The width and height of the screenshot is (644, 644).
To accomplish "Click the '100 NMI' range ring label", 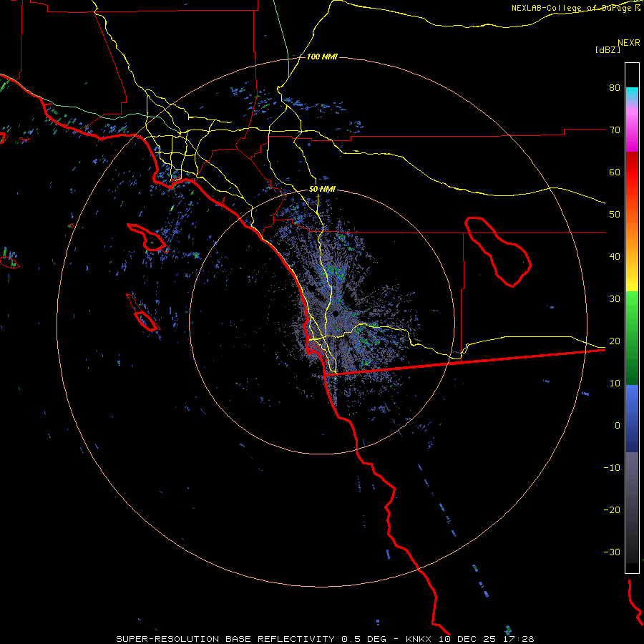I will (x=322, y=57).
